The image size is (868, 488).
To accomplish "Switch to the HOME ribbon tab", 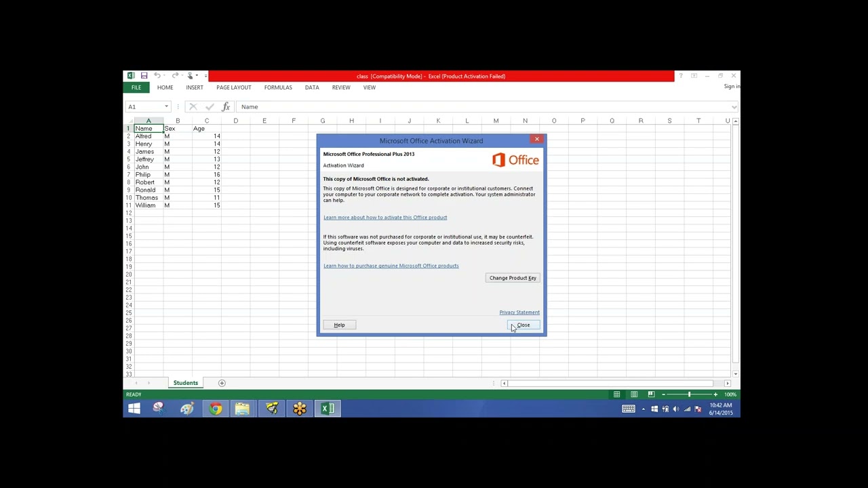I will [x=165, y=87].
